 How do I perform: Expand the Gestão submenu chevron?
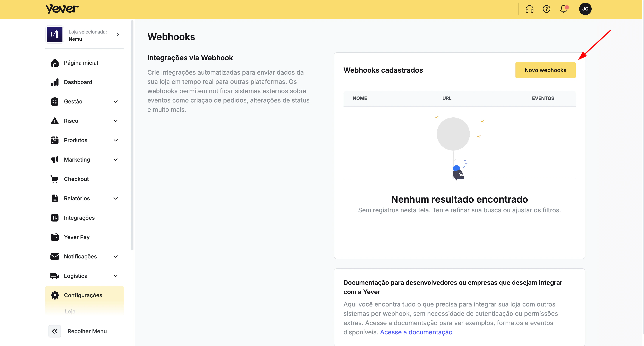click(x=115, y=102)
